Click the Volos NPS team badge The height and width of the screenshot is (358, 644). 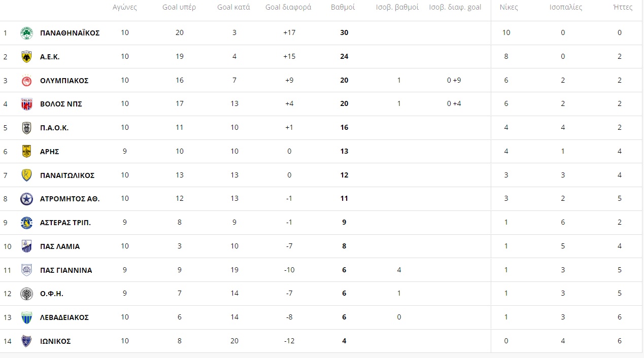click(x=26, y=104)
